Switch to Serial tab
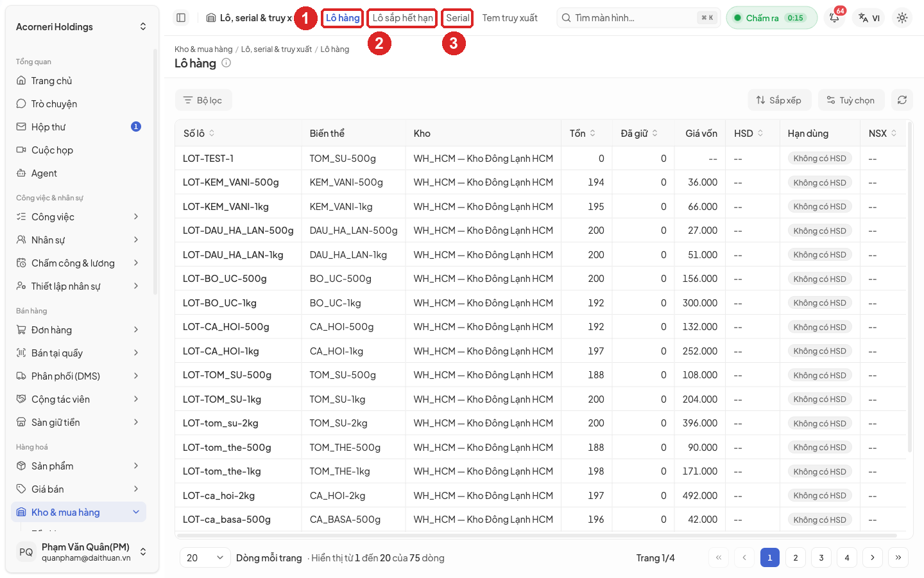The height and width of the screenshot is (578, 924). (x=458, y=18)
